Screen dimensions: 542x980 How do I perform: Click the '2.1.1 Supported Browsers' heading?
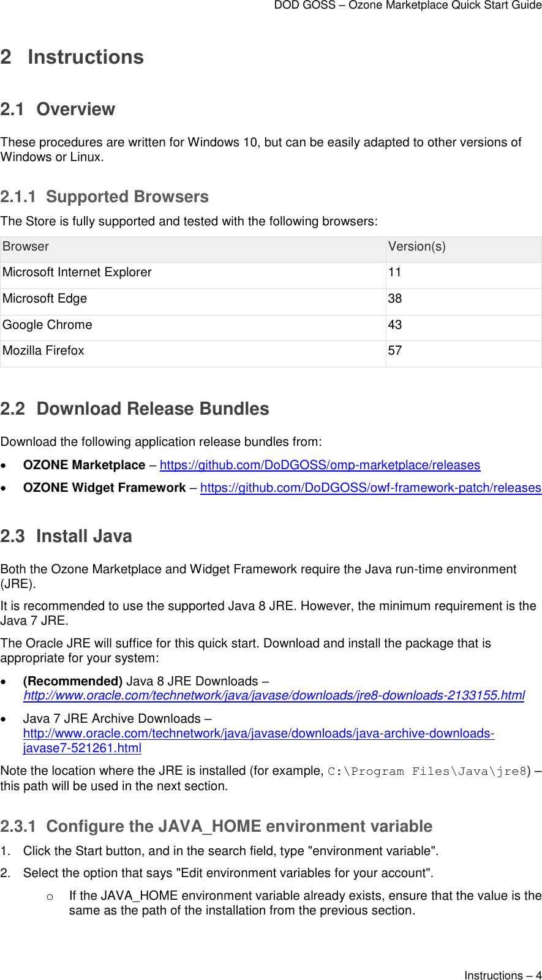pos(105,197)
